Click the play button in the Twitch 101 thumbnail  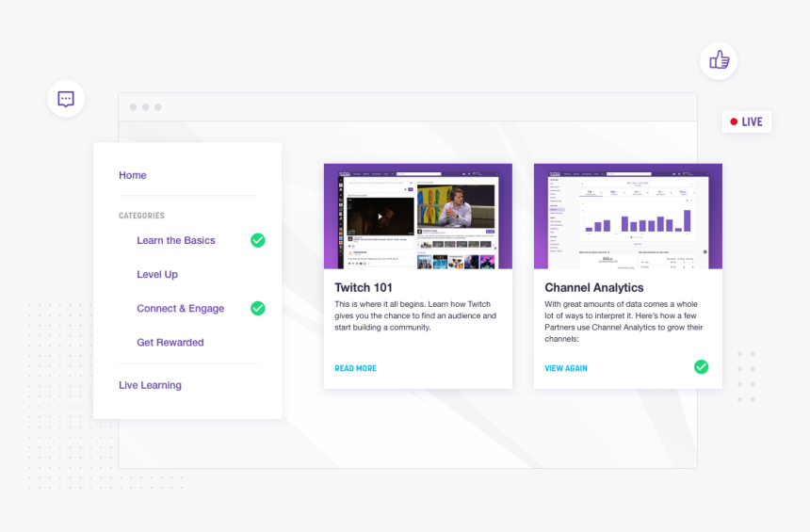380,217
